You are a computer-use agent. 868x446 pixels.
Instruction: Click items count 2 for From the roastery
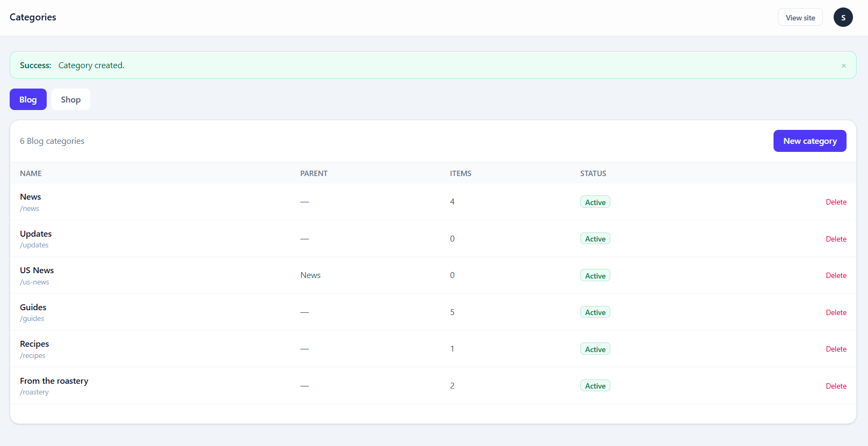click(x=452, y=386)
